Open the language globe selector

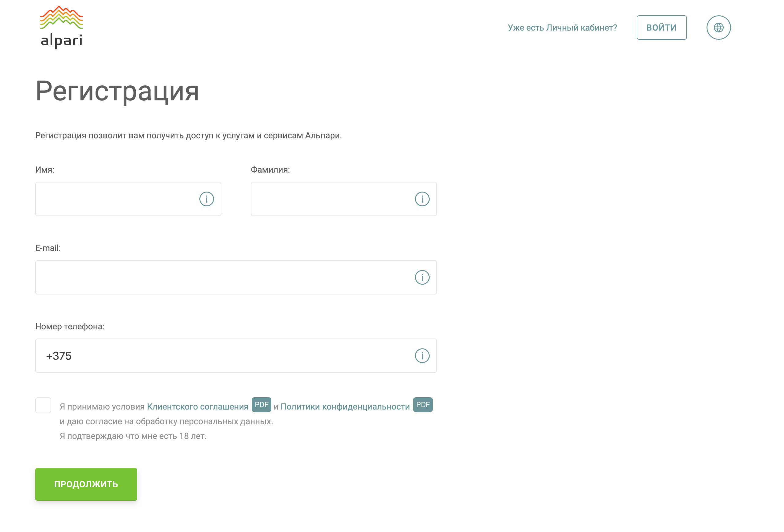(x=718, y=28)
